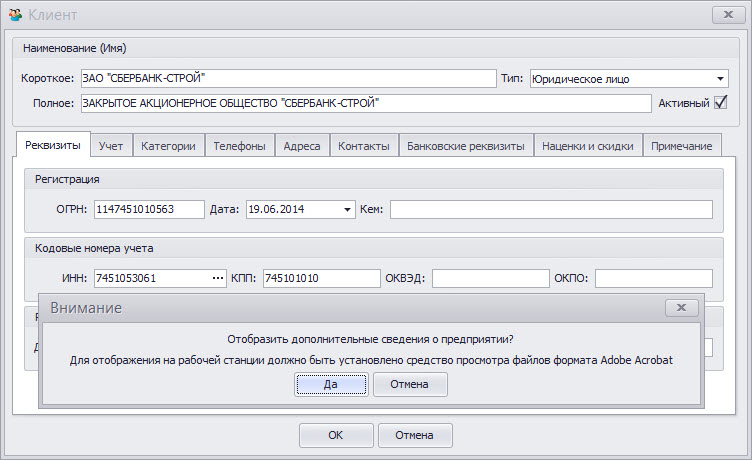Click Отмена in the Внимание dialog
The width and height of the screenshot is (752, 460).
pyautogui.click(x=410, y=384)
